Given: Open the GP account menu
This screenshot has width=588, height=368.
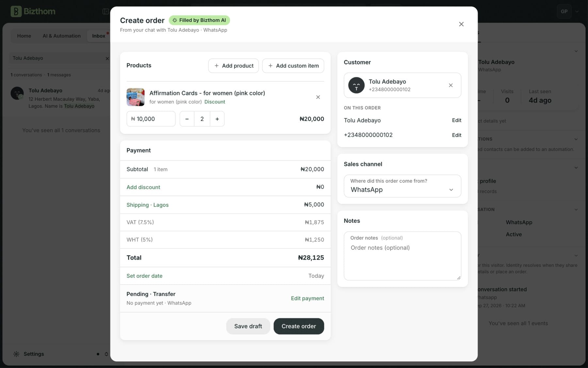Looking at the screenshot, I should point(568,11).
